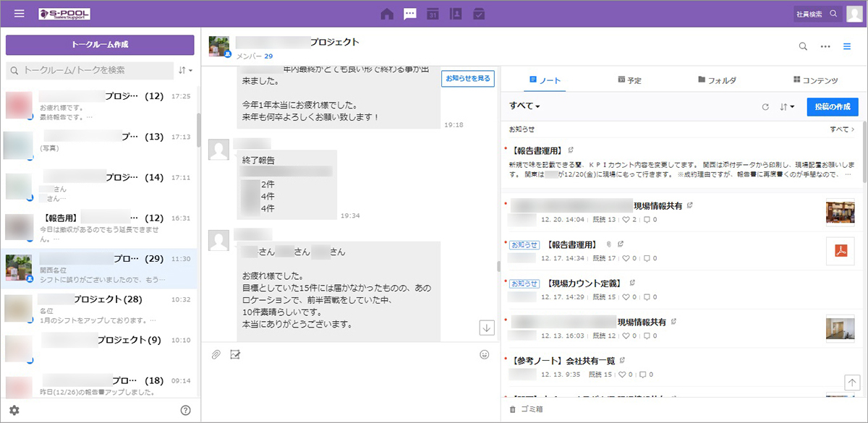The height and width of the screenshot is (423, 868).
Task: Open the emoji smiley picker
Action: click(485, 354)
